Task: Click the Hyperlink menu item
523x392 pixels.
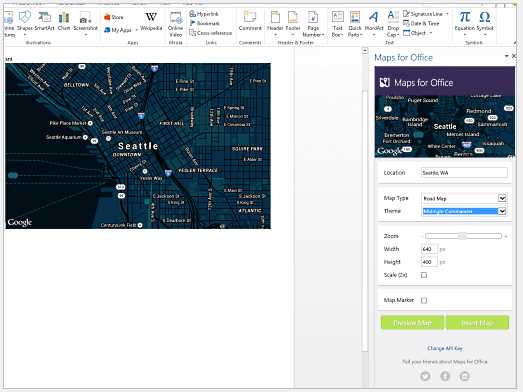Action: [204, 14]
